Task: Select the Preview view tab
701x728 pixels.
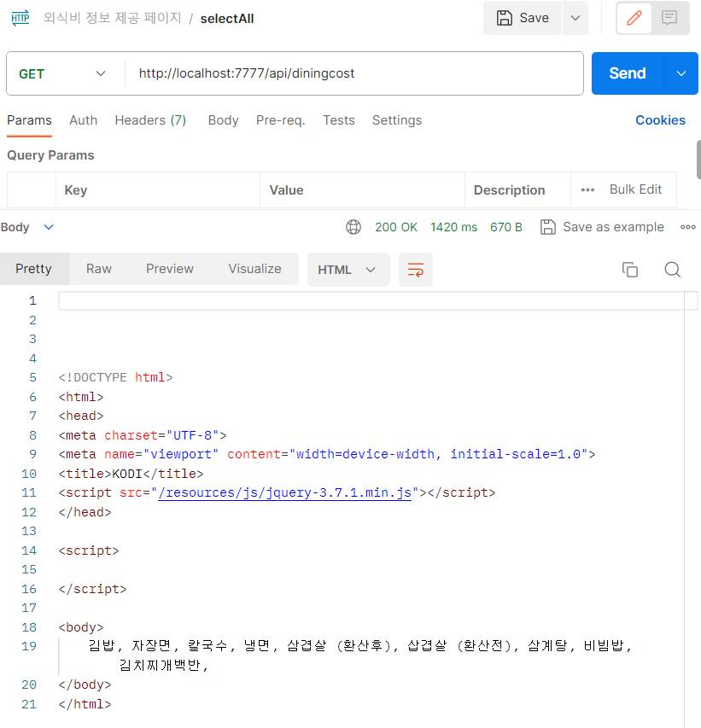Action: click(170, 269)
